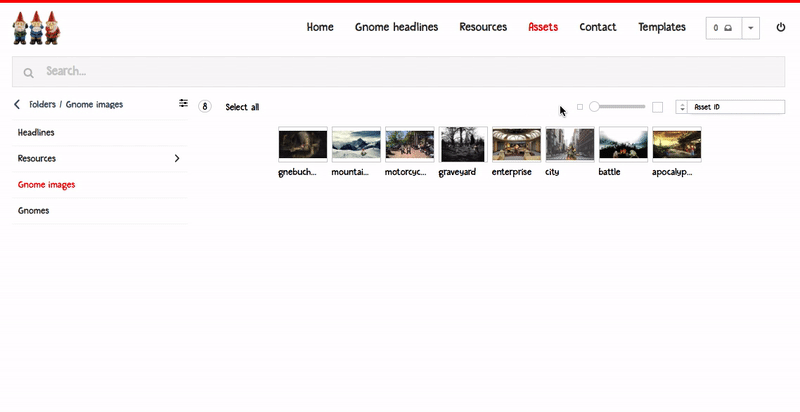Click the search magnifier icon
The width and height of the screenshot is (800, 412).
[x=29, y=73]
